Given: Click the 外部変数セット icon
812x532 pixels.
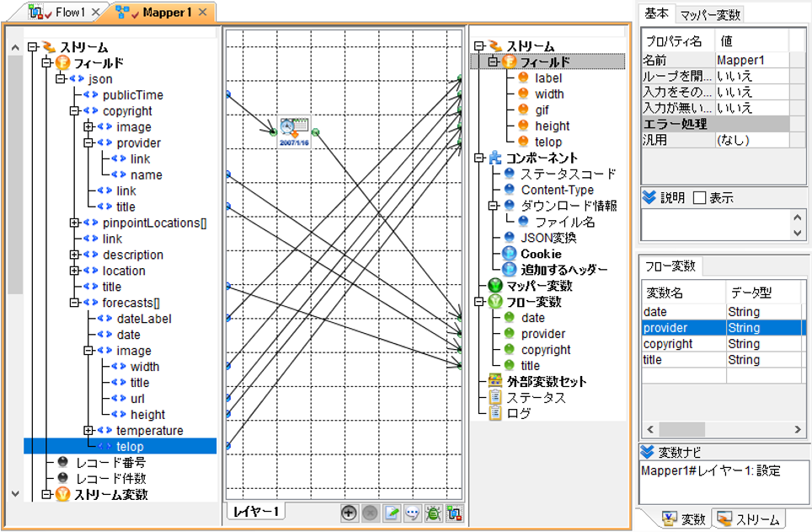Looking at the screenshot, I should tap(495, 381).
